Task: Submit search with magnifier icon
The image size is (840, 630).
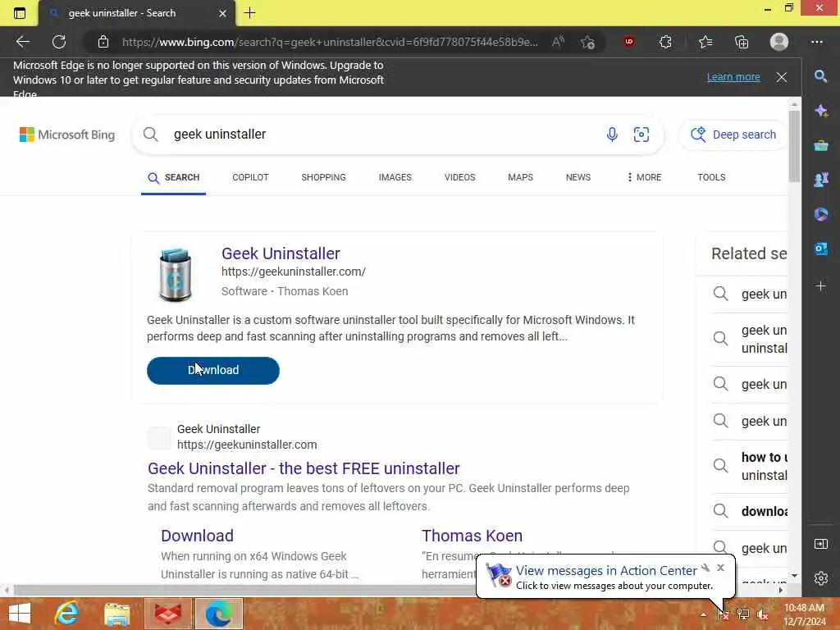Action: (151, 135)
